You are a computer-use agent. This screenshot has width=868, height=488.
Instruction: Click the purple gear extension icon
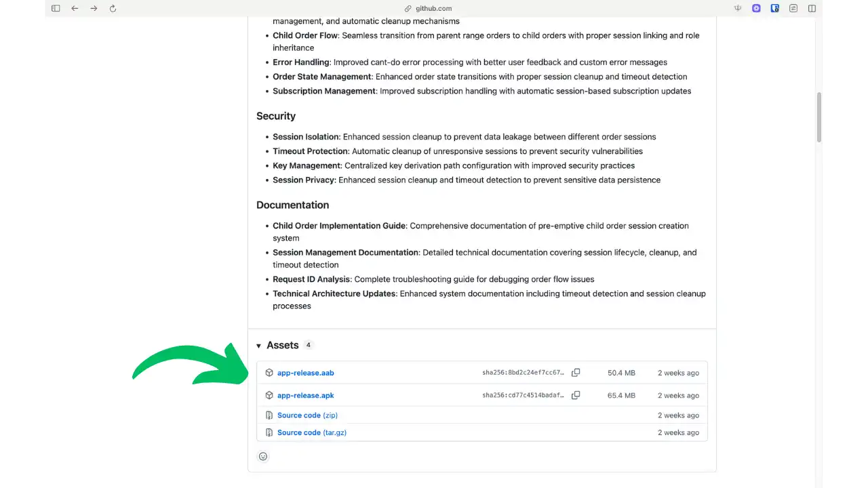756,8
